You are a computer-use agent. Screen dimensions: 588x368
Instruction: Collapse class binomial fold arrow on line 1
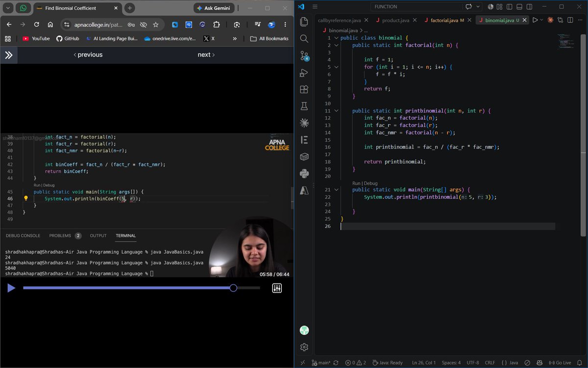pyautogui.click(x=336, y=38)
